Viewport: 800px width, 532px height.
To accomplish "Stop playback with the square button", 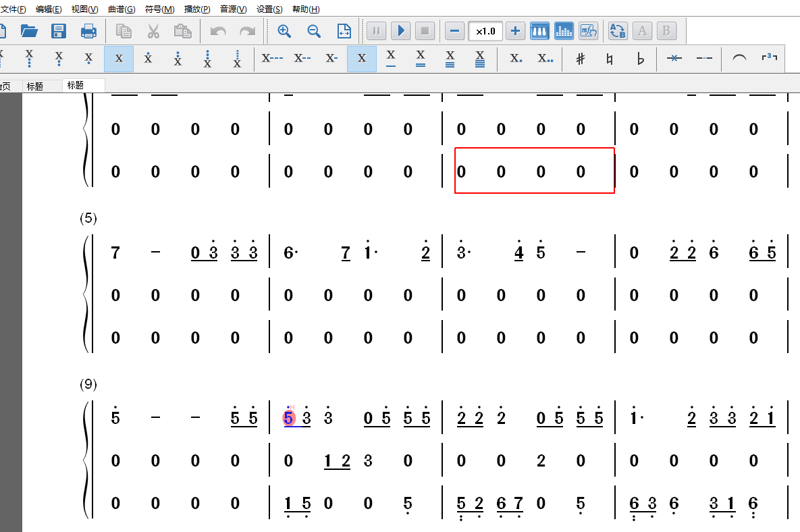I will [425, 31].
